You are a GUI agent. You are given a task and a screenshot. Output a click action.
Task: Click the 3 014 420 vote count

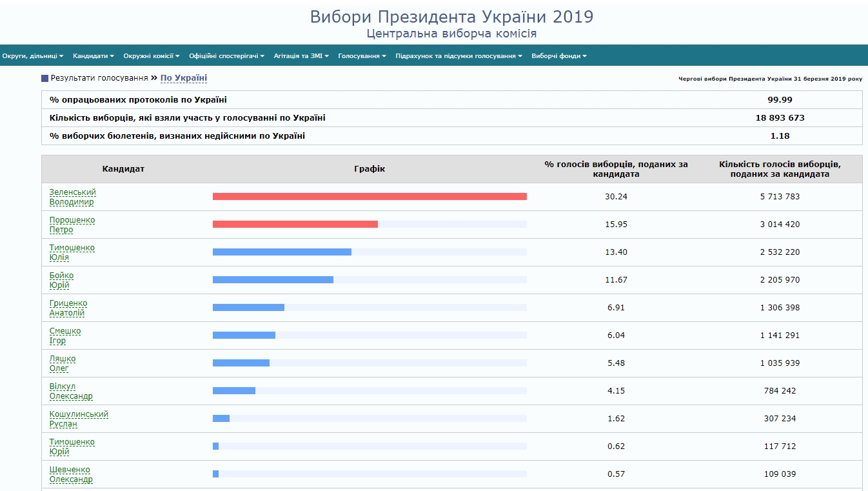[780, 225]
